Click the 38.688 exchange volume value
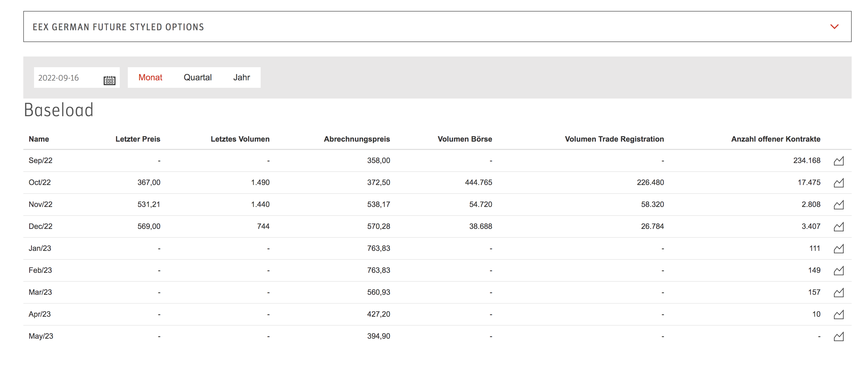The image size is (868, 385). (481, 226)
